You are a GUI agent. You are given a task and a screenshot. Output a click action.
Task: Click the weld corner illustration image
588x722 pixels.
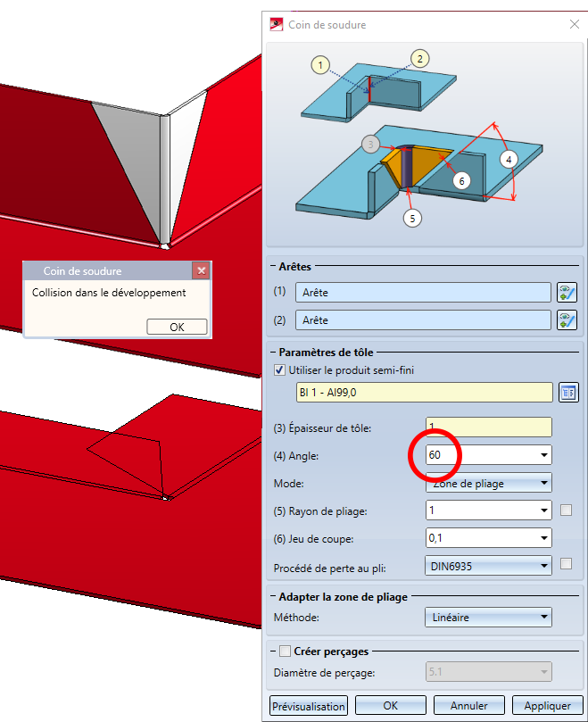424,145
